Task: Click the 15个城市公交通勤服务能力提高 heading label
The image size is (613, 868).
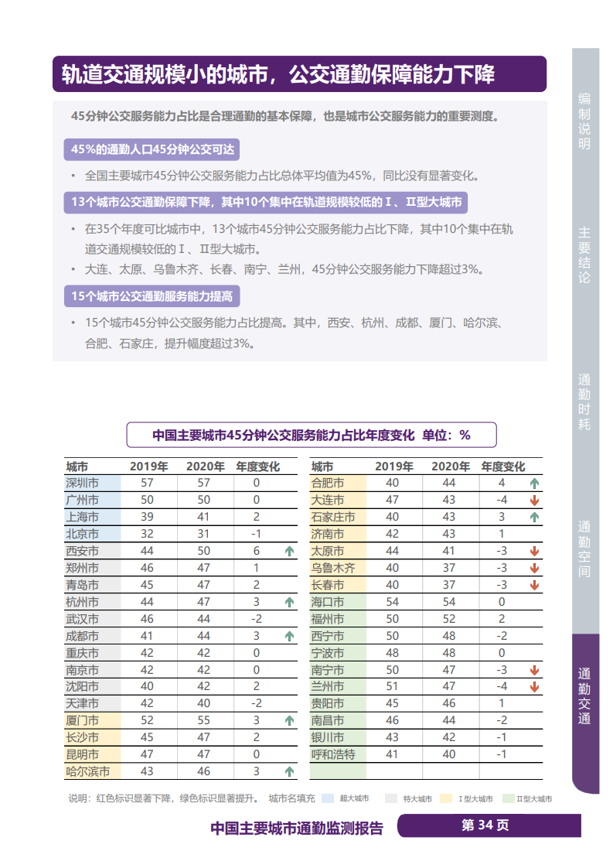Action: click(152, 296)
